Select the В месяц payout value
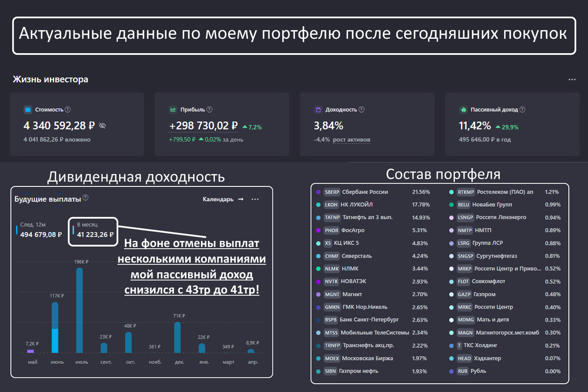Viewport: 588px width, 392px height. pyautogui.click(x=96, y=234)
